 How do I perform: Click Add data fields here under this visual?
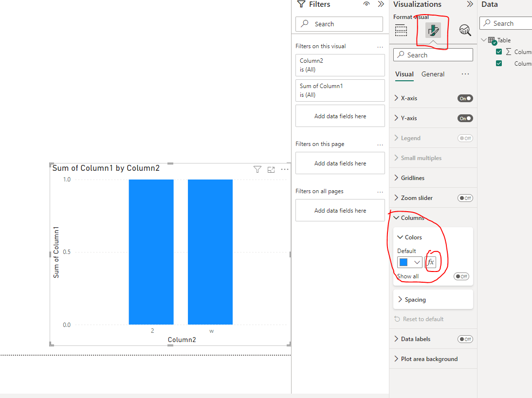[x=340, y=116]
